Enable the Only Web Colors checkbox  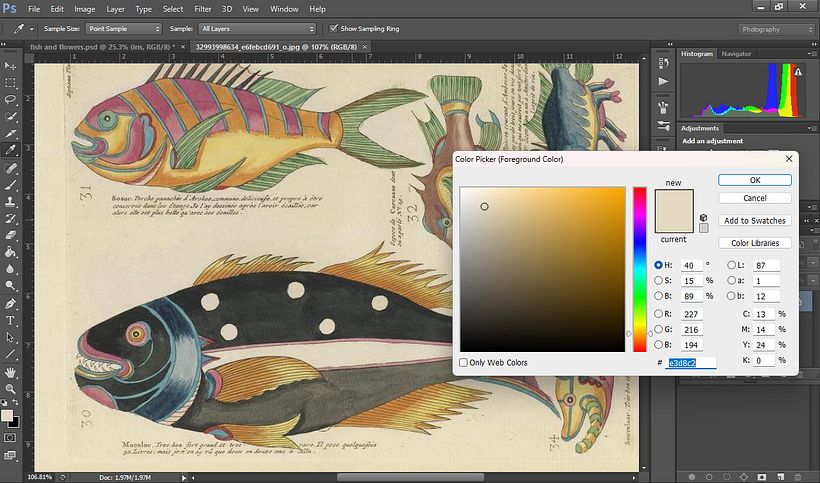[x=463, y=362]
